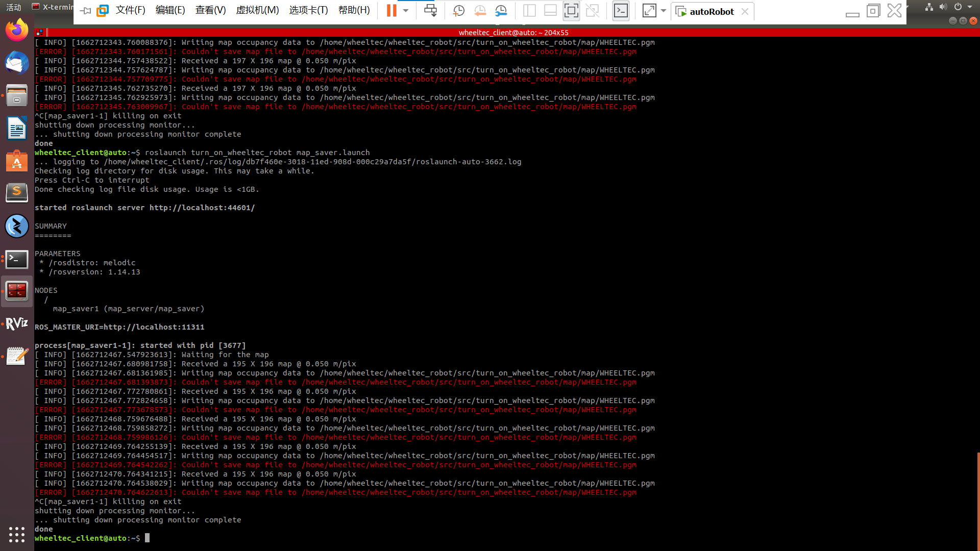Open the snapshot manager
Viewport: 980px width, 551px height.
(501, 11)
